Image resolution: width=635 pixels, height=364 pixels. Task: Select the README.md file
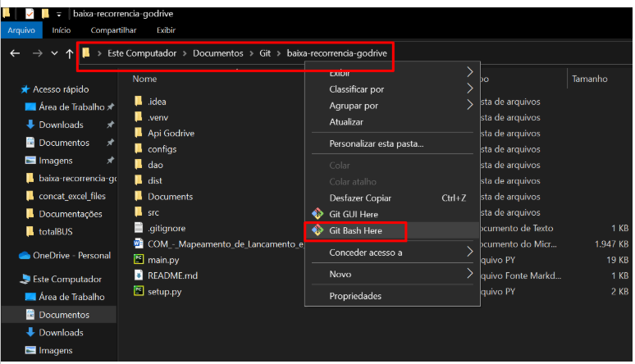[x=172, y=275]
